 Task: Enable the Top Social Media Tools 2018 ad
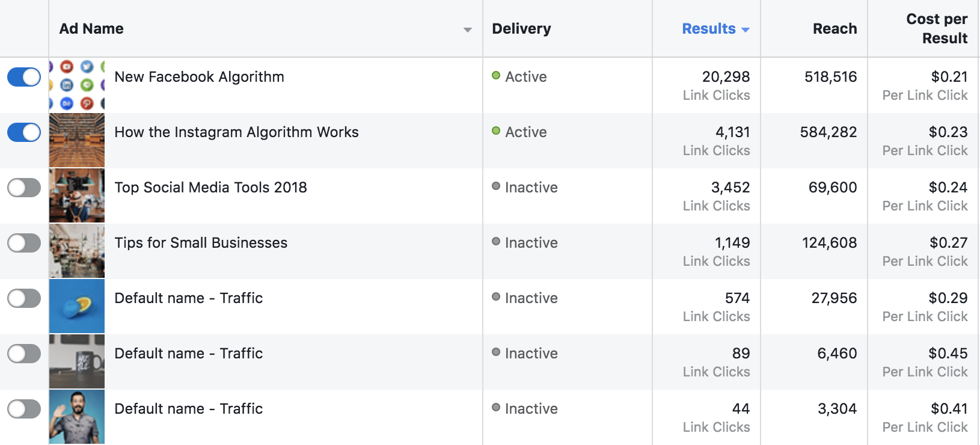pyautogui.click(x=23, y=188)
